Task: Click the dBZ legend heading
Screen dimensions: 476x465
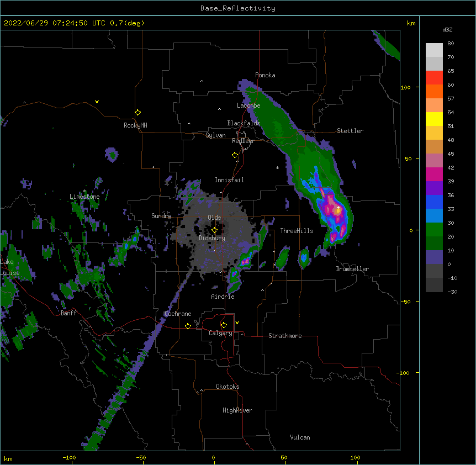Action: pos(447,30)
